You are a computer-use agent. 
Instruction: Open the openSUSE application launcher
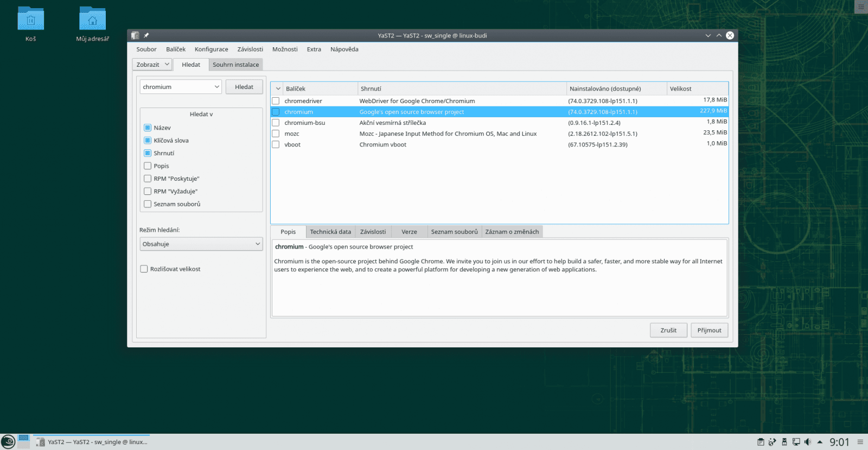click(x=8, y=442)
